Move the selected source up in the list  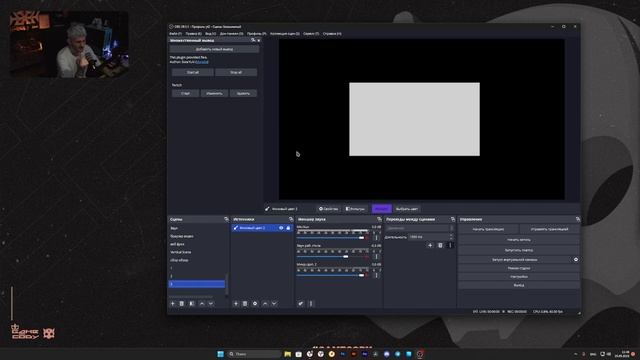coord(265,304)
